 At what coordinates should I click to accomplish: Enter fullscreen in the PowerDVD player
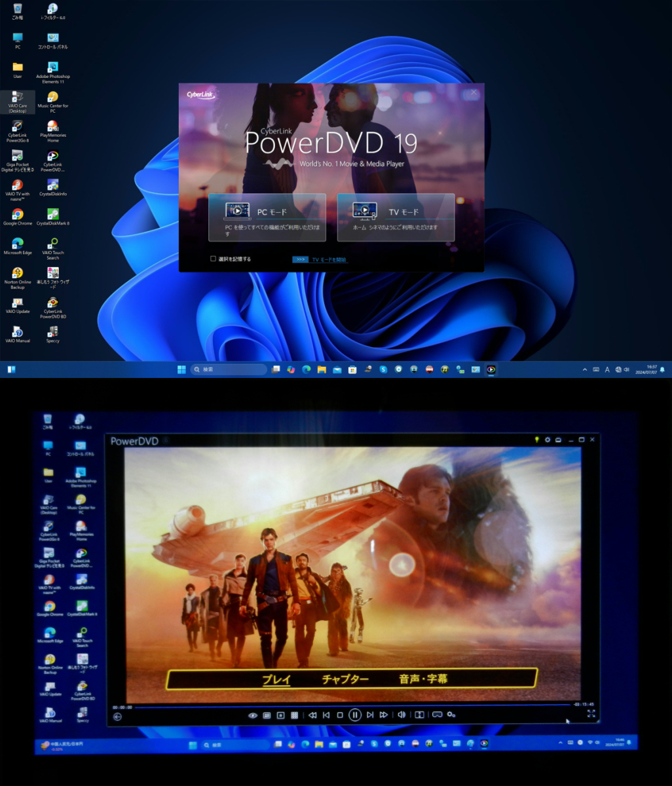pos(591,713)
